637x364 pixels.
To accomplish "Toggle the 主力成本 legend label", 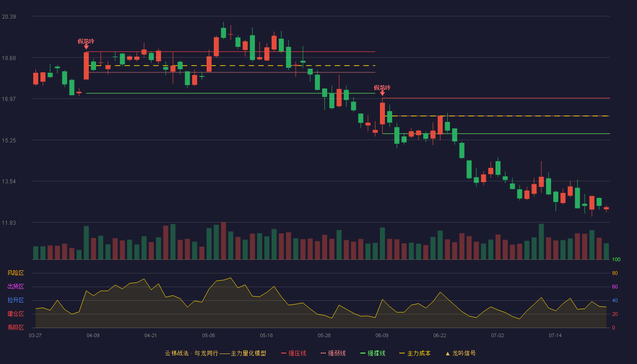I will 419,353.
